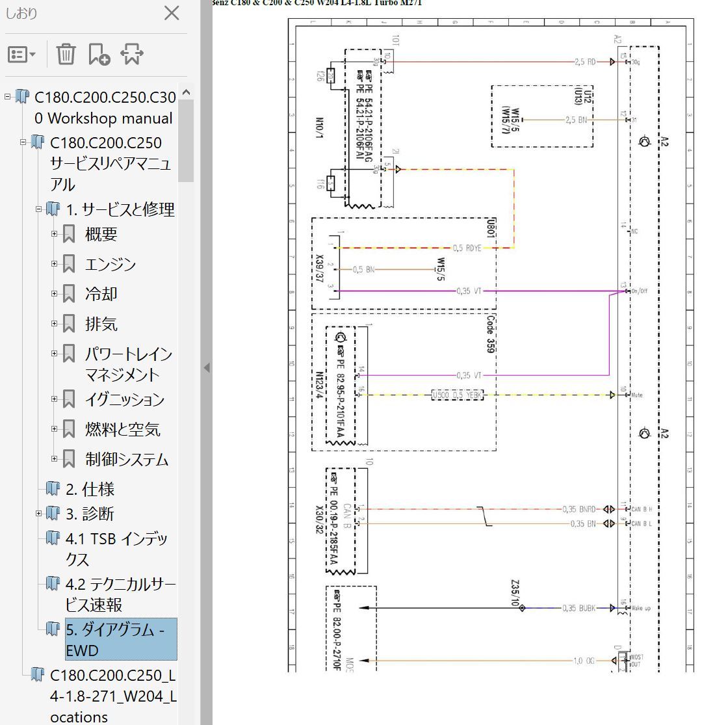Expand the 排気 bookmark
728x725 pixels.
click(x=55, y=323)
